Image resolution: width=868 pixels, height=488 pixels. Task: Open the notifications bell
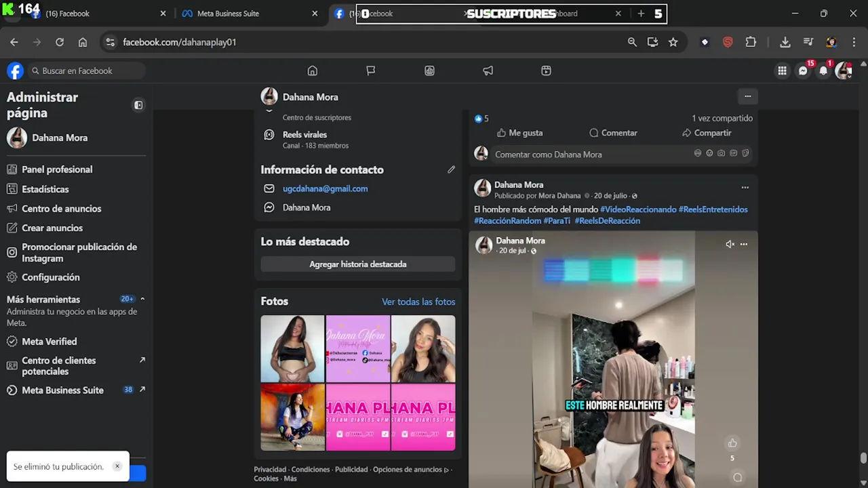pos(823,70)
